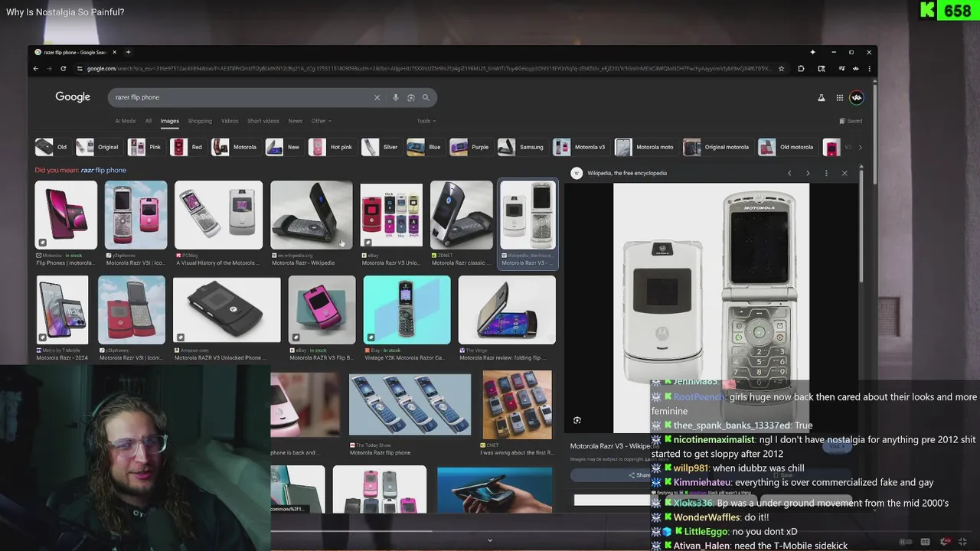
Task: Open The Verge Razr review thumbnail
Action: click(507, 309)
